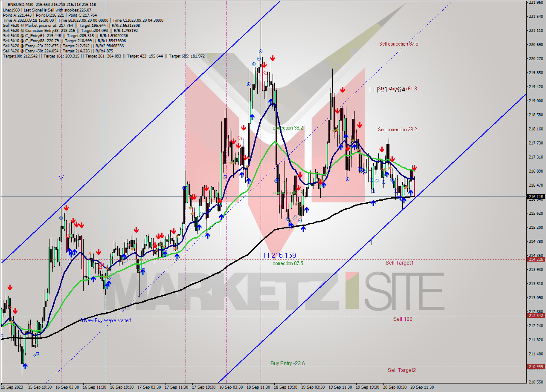Click the 219.000 price axis label

point(536,101)
